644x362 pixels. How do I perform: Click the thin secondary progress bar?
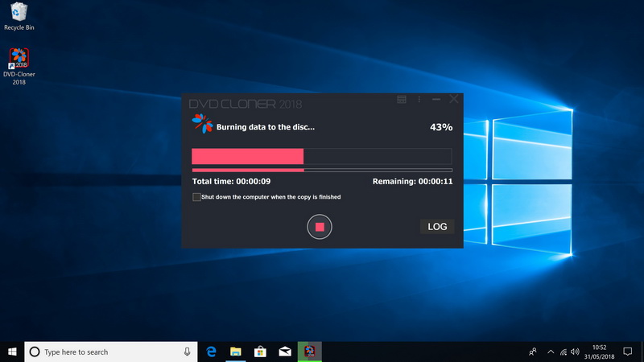pyautogui.click(x=322, y=170)
